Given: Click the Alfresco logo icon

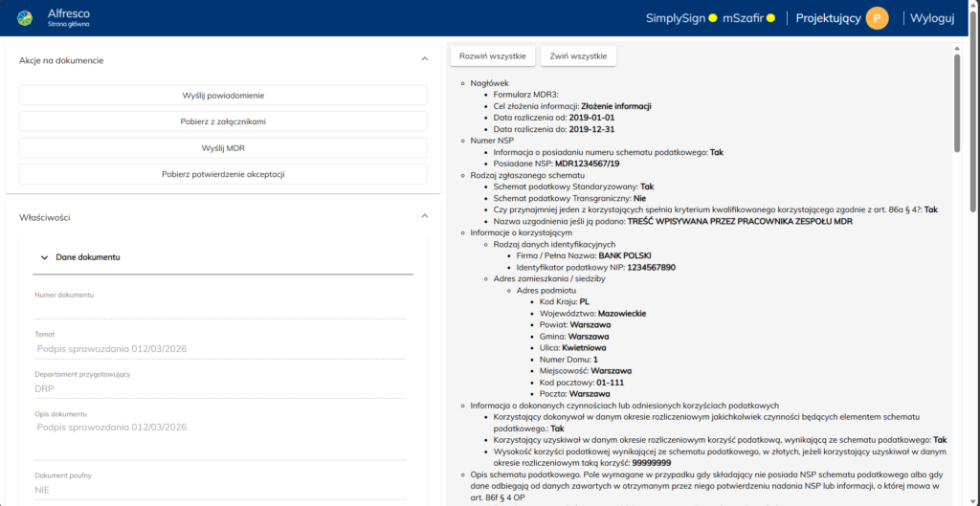Looking at the screenshot, I should coord(25,18).
